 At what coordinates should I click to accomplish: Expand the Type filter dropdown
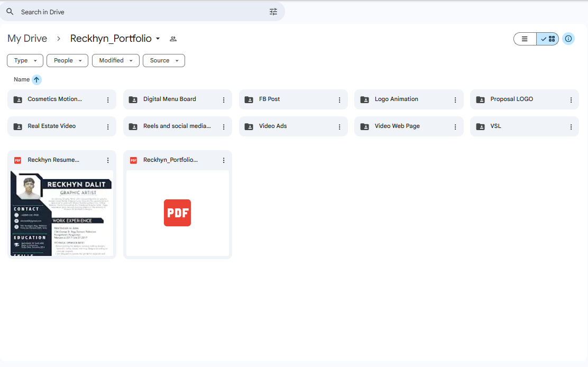pyautogui.click(x=25, y=60)
